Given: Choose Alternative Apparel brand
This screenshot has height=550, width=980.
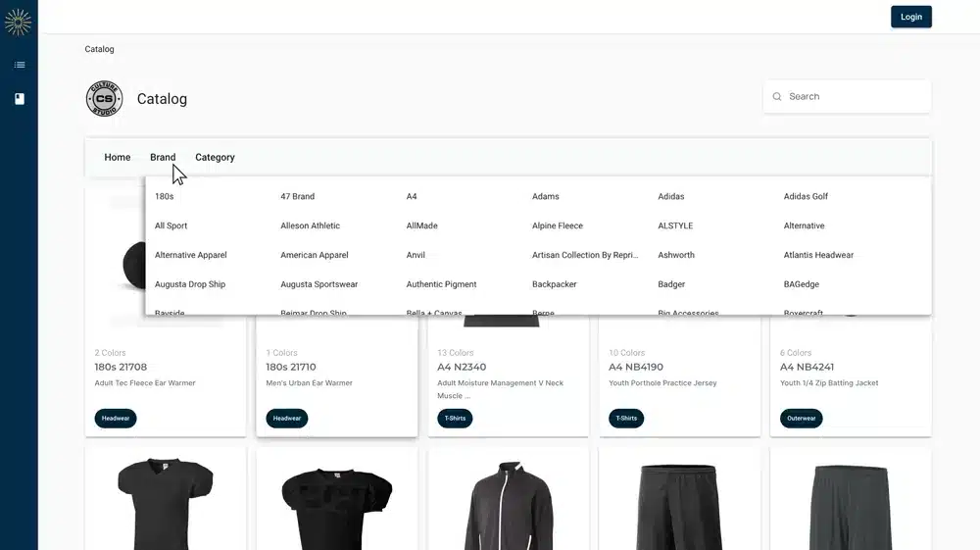Looking at the screenshot, I should point(191,255).
